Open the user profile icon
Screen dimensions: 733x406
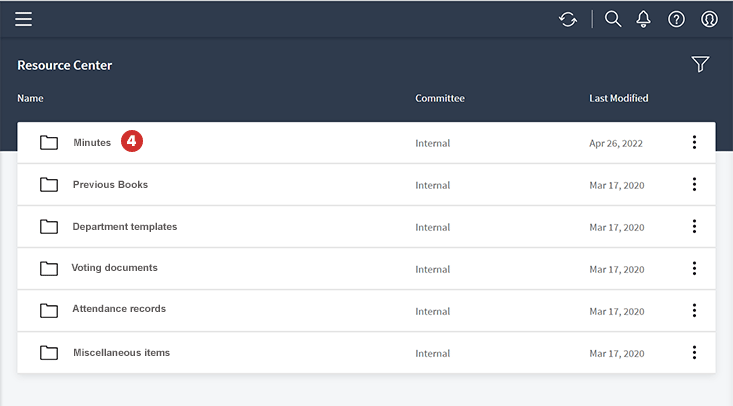pos(709,19)
